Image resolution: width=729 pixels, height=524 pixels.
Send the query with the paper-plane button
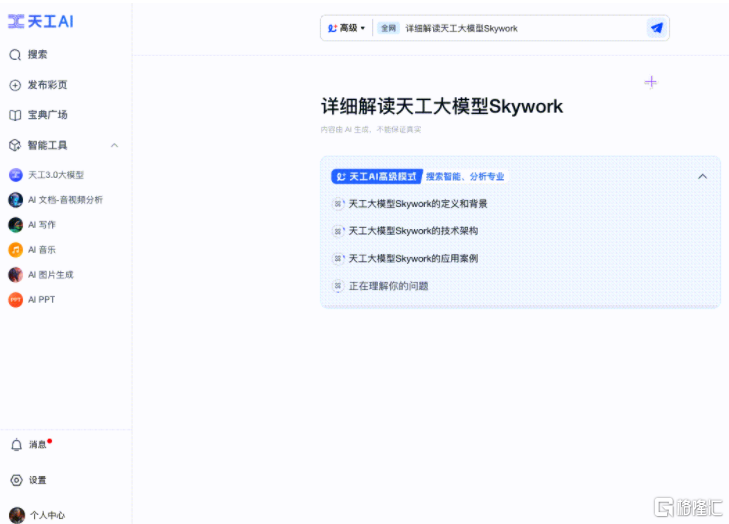[x=656, y=28]
